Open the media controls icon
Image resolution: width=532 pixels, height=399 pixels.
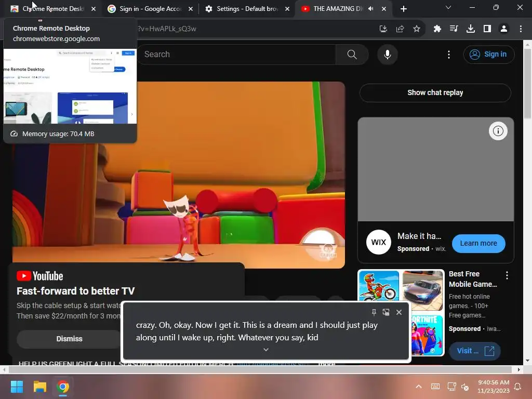(454, 29)
